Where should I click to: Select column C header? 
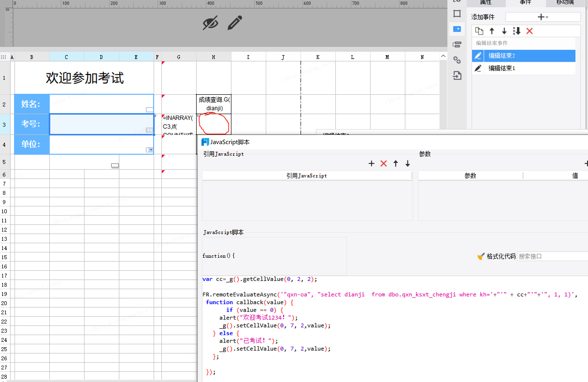point(66,57)
